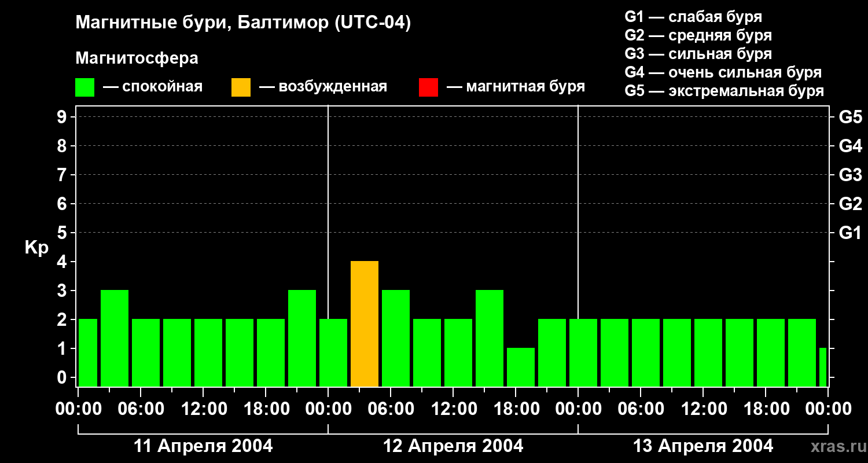The width and height of the screenshot is (868, 463).
Task: Click the chart title 'Магнитные бури, Балтимор (UTC-04)'
Action: click(243, 23)
